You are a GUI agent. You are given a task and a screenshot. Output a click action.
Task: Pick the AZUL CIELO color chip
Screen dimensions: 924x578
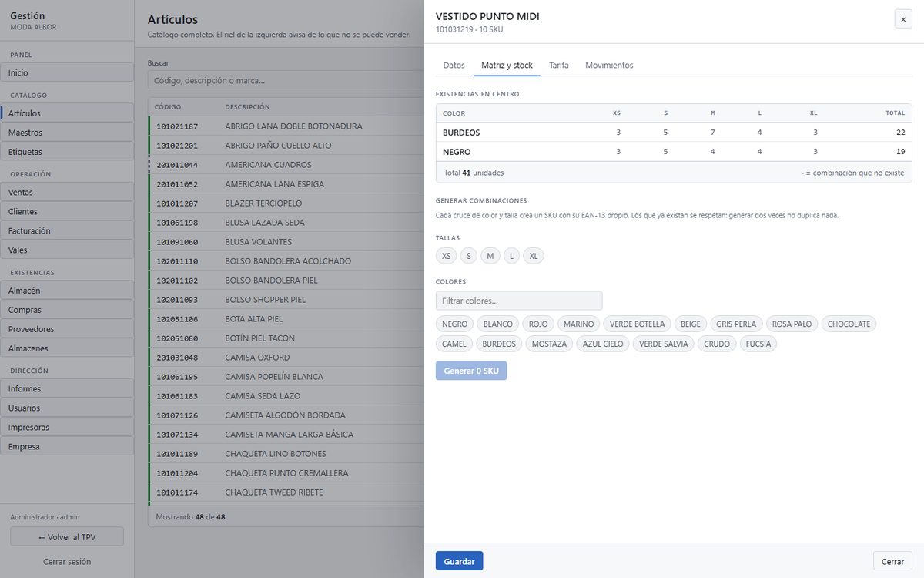click(x=603, y=344)
